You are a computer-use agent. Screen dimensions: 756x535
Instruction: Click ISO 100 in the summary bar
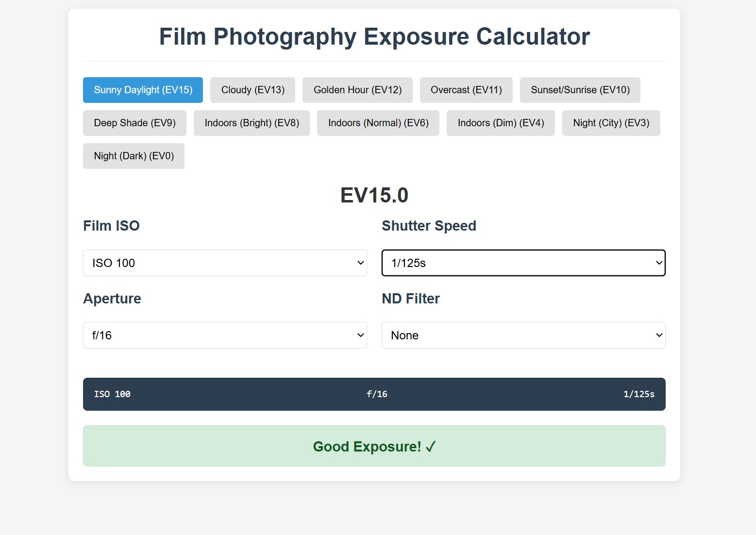pos(112,394)
